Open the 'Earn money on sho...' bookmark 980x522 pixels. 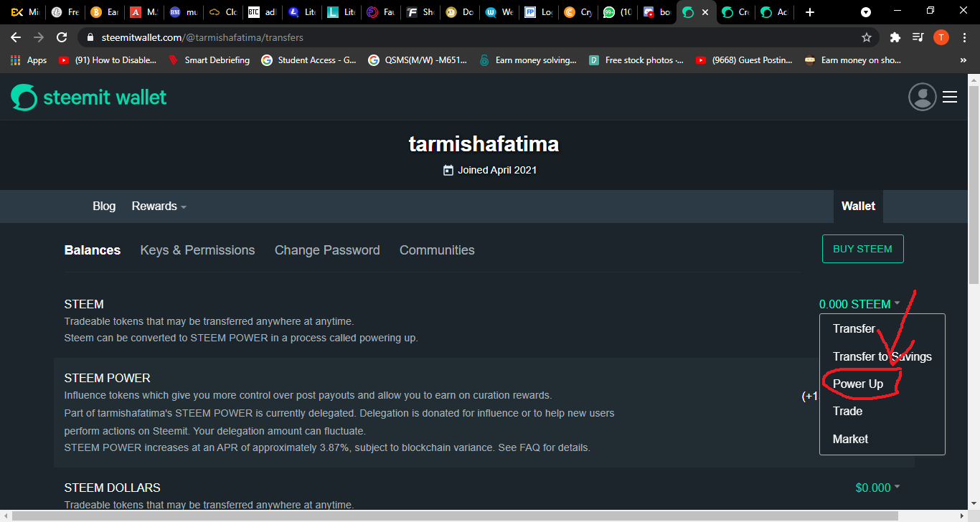(853, 60)
